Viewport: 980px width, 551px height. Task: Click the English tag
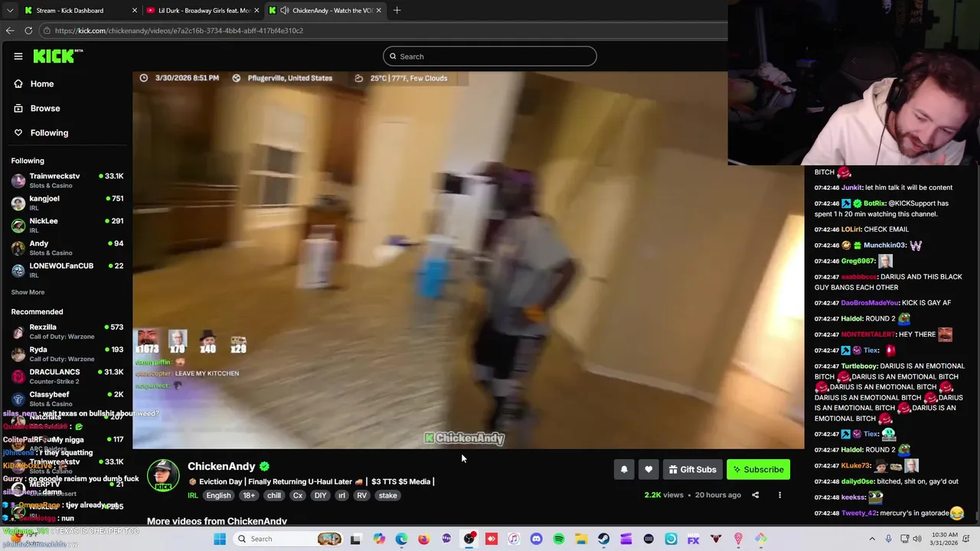[x=218, y=495]
